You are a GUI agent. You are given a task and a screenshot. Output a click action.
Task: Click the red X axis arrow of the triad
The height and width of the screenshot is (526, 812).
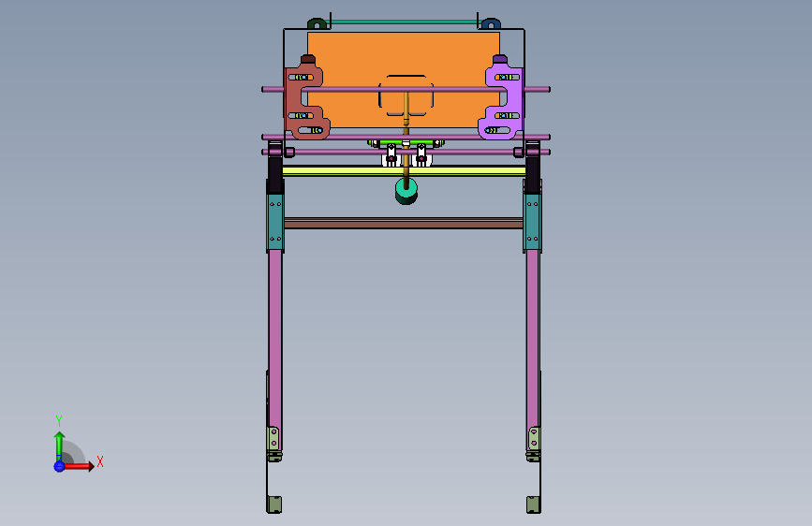click(x=79, y=466)
